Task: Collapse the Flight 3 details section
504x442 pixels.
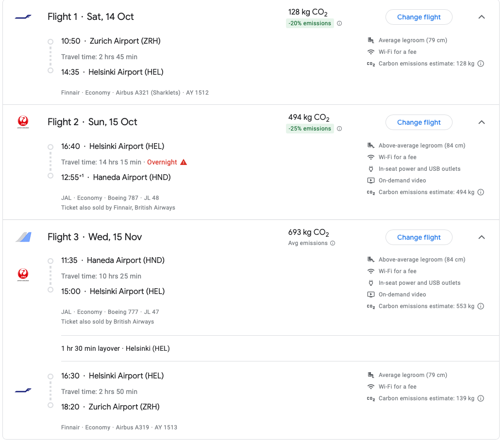Action: coord(481,237)
